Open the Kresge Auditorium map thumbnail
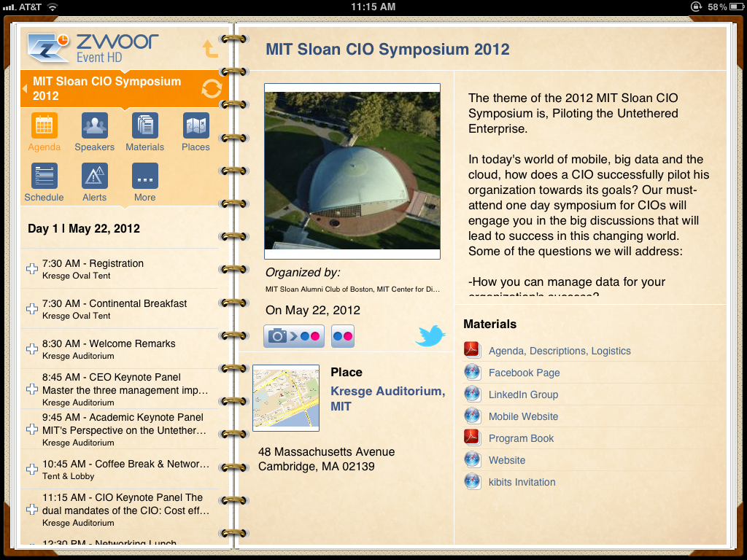The width and height of the screenshot is (747, 560). (286, 398)
